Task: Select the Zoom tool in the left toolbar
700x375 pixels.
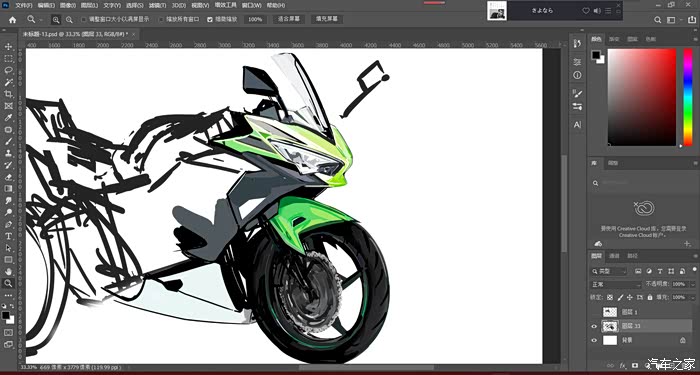Action: coord(8,283)
